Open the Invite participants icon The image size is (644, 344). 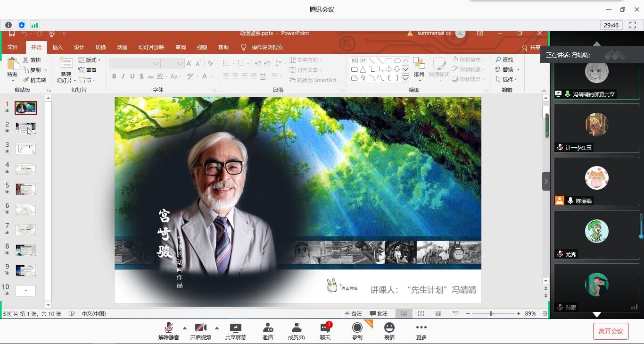tap(268, 328)
